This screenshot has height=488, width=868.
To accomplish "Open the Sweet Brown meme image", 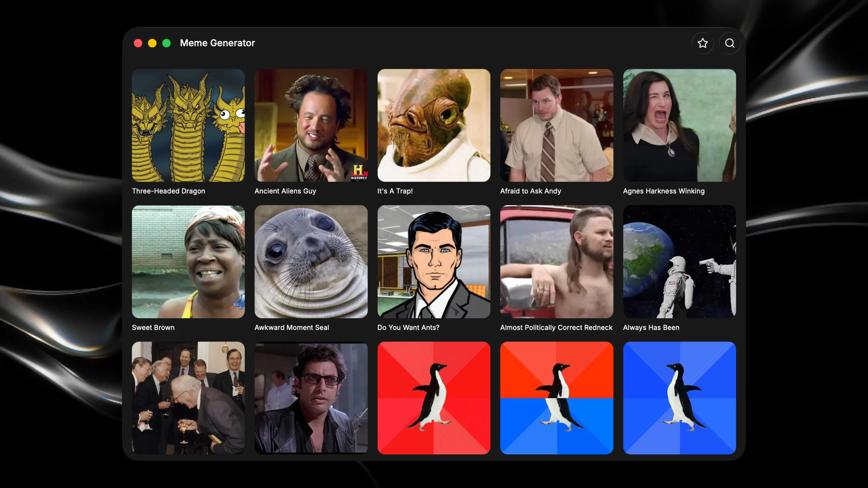I will point(188,262).
